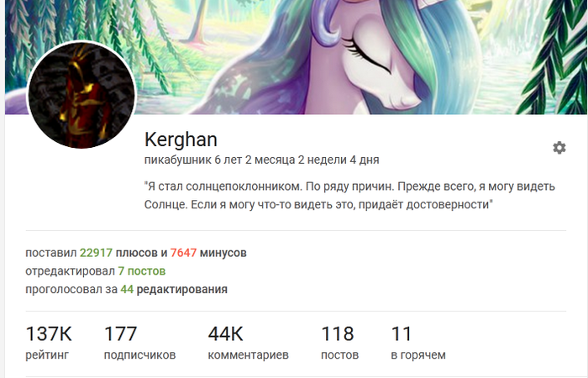The height and width of the screenshot is (378, 588).
Task: Click the солнцепоклонником profile quote text
Action: tap(350, 196)
